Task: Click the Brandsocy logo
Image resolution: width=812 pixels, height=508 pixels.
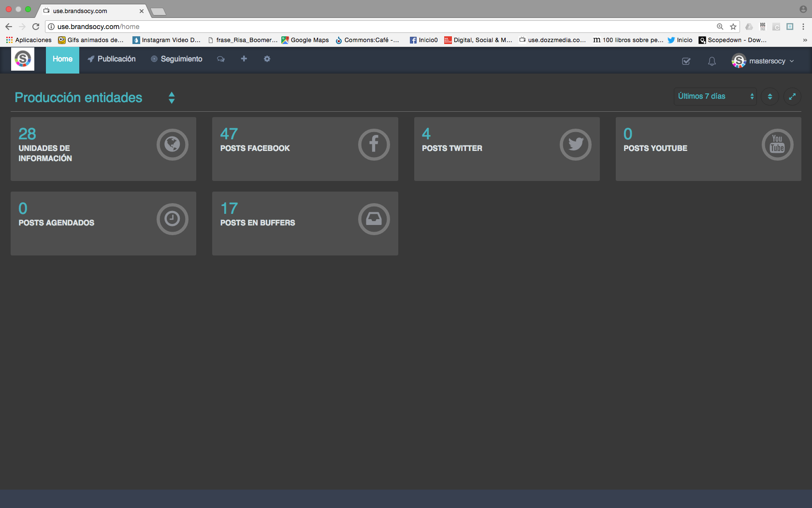Action: 23,59
